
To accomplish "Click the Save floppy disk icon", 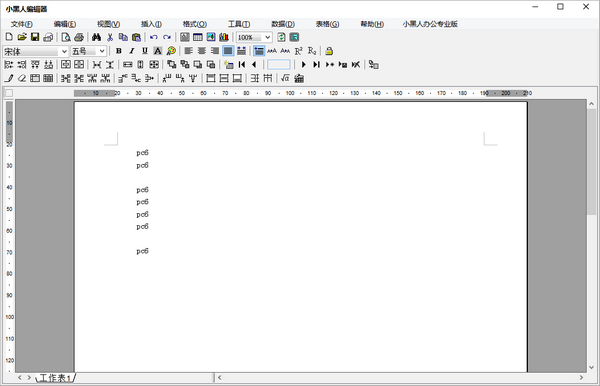I will tap(35, 37).
